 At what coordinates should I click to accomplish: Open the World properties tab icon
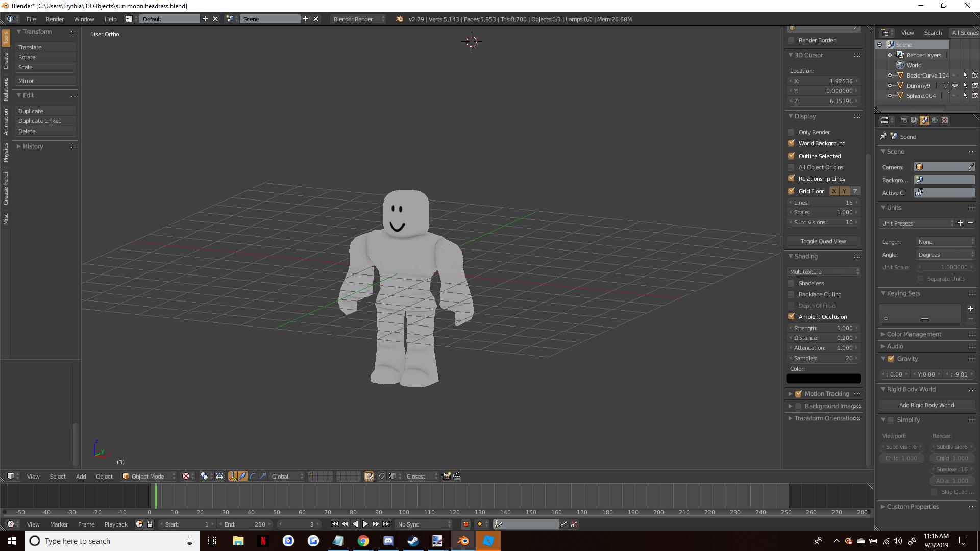tap(935, 120)
